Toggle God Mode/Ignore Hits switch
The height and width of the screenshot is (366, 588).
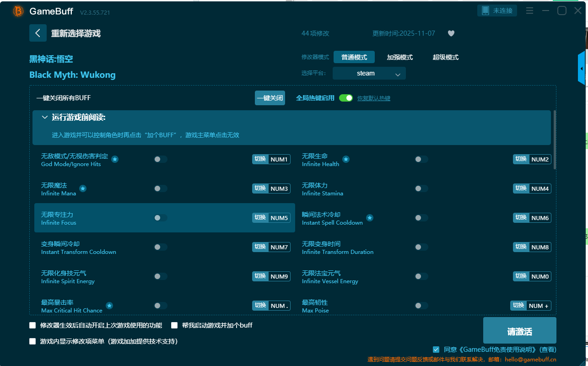click(161, 159)
